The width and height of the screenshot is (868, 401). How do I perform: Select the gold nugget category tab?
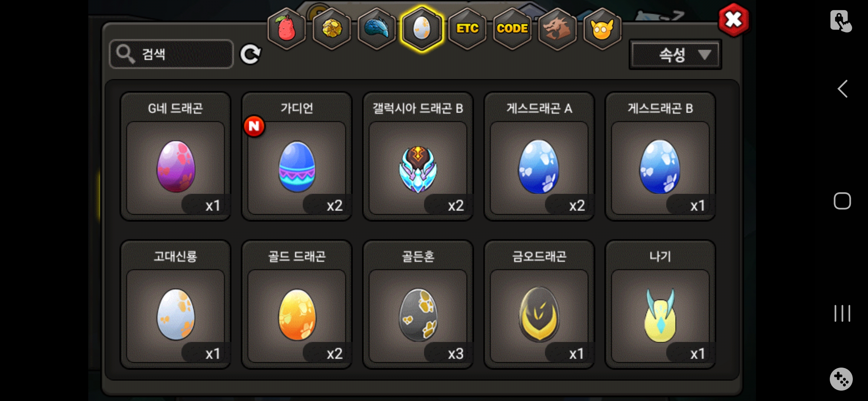click(x=332, y=29)
